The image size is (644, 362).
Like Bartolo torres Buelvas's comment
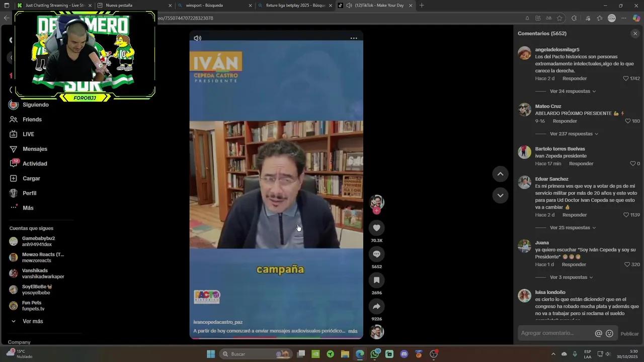(632, 164)
